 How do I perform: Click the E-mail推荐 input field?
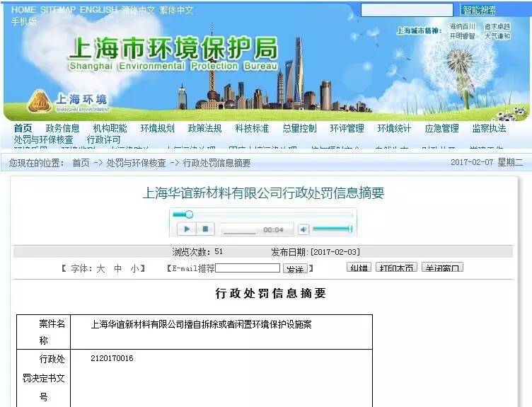tap(248, 268)
